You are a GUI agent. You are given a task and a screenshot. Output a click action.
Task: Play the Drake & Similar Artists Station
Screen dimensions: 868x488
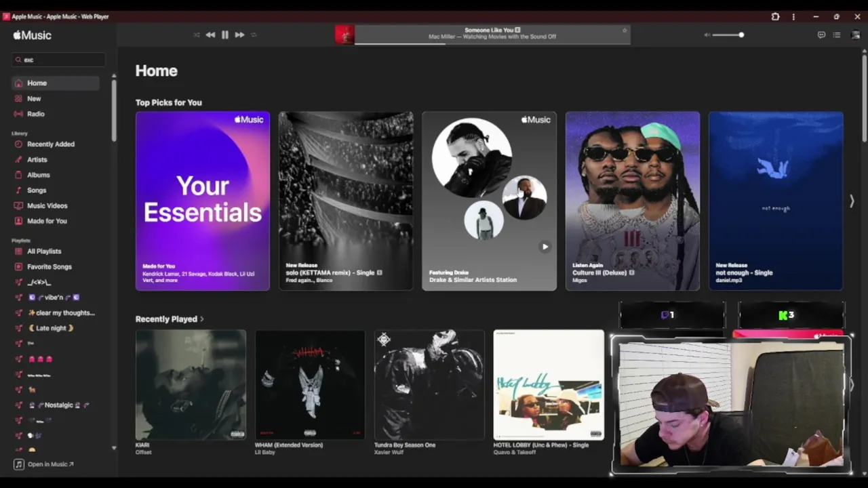(x=545, y=247)
